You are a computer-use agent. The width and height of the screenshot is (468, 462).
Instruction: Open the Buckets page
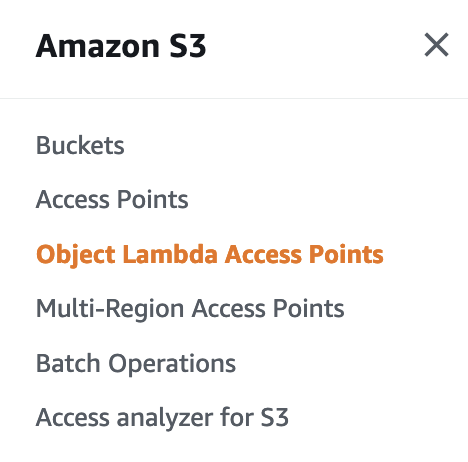(80, 145)
